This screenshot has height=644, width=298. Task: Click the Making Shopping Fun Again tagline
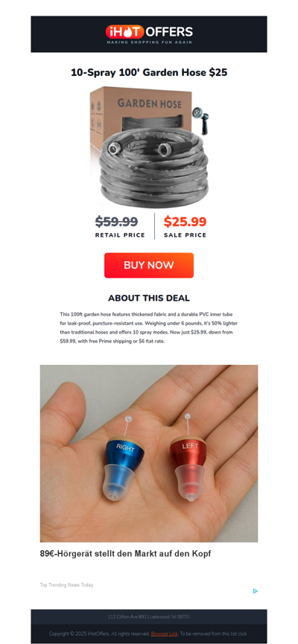(149, 42)
